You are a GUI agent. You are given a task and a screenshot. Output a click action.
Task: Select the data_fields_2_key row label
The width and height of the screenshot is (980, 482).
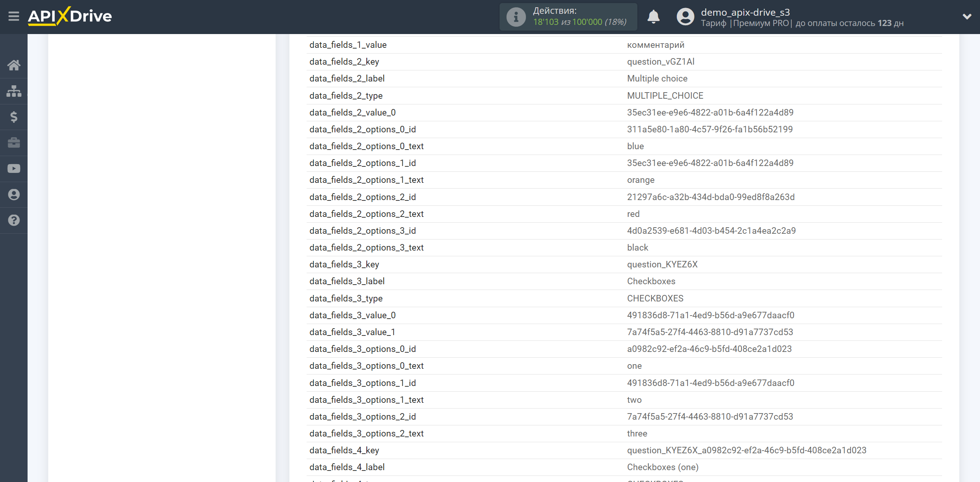344,62
